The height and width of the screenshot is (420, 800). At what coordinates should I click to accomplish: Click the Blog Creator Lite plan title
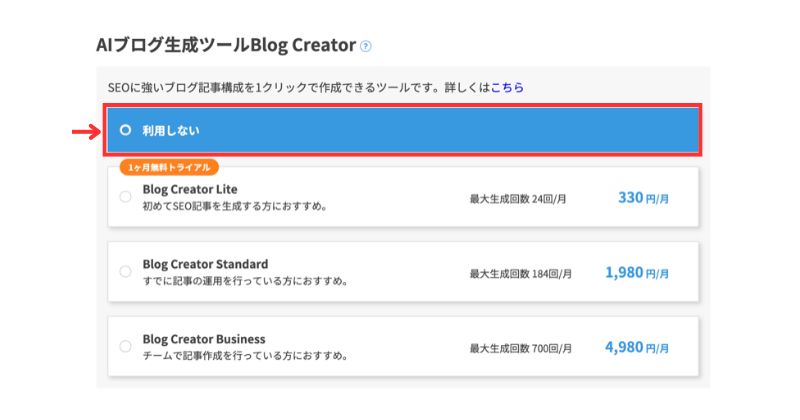(190, 189)
